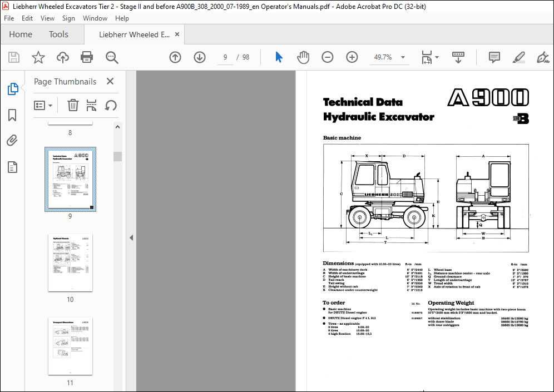Click the thumbnails scrollbar handle
The image size is (554, 392).
point(118,156)
